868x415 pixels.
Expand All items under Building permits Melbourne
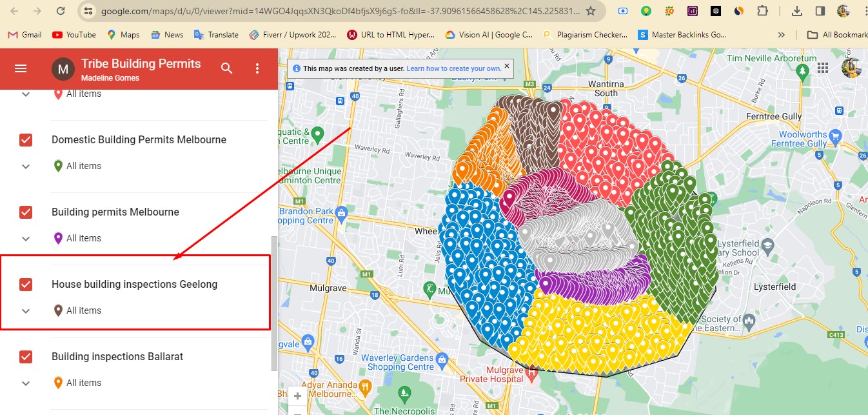pos(26,239)
